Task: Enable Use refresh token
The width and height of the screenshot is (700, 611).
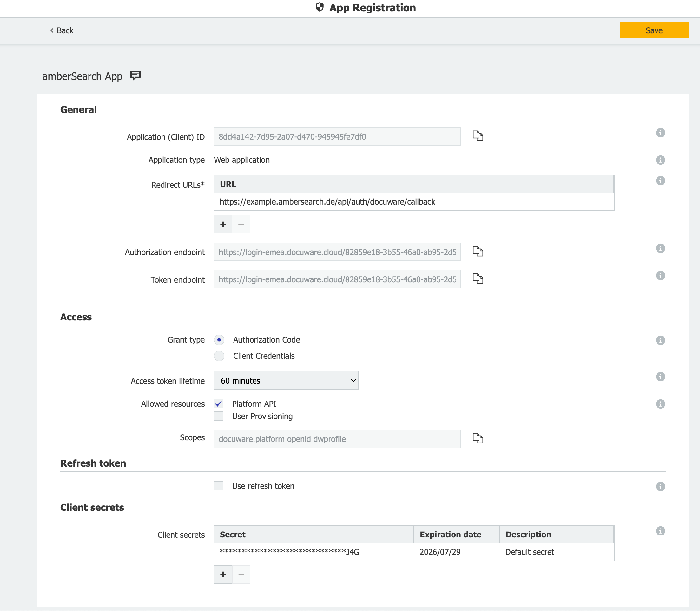Action: pyautogui.click(x=219, y=486)
